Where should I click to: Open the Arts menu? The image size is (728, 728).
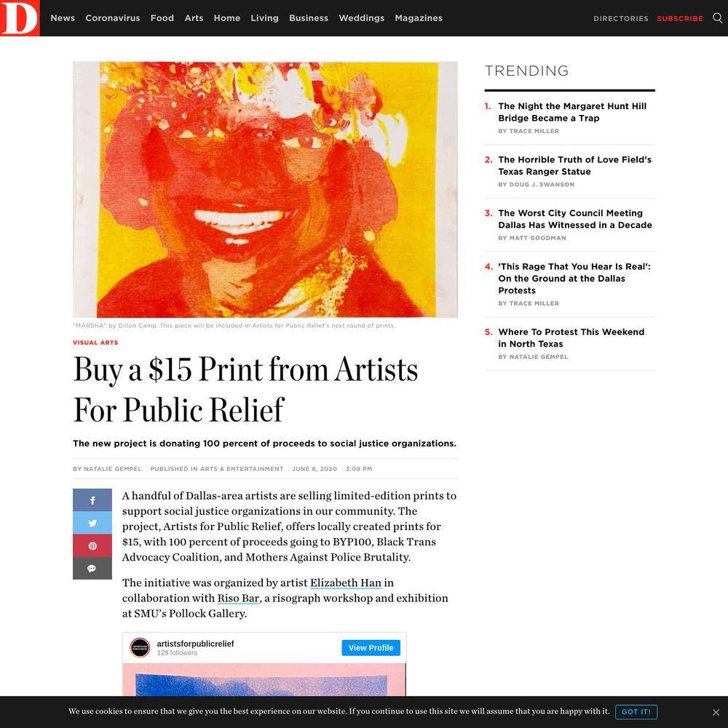pyautogui.click(x=194, y=18)
